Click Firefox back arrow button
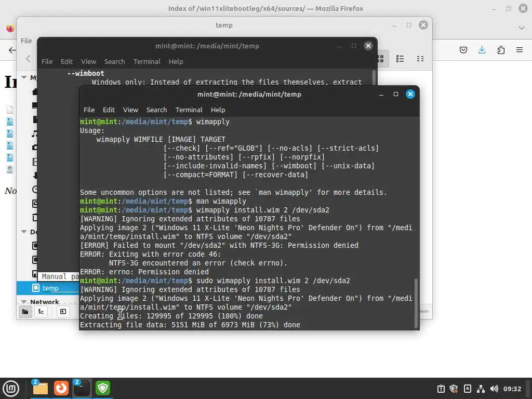The image size is (532, 399). click(x=12, y=50)
